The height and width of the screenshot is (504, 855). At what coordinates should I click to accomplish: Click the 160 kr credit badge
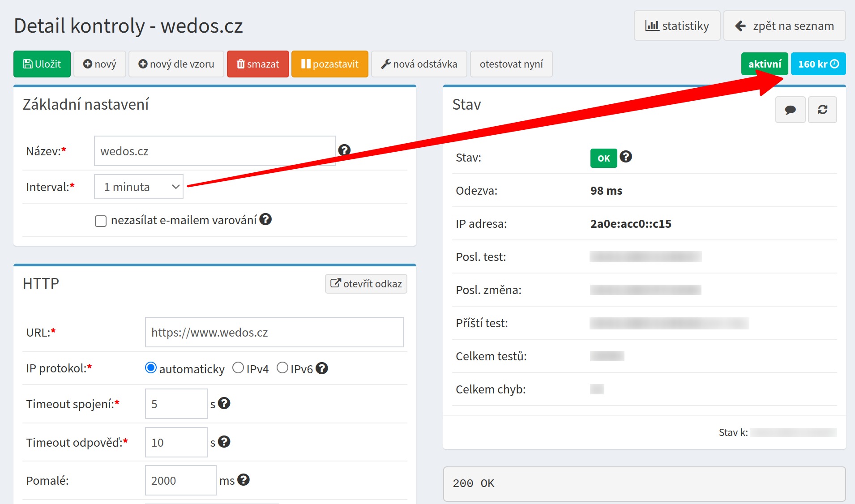pyautogui.click(x=818, y=64)
